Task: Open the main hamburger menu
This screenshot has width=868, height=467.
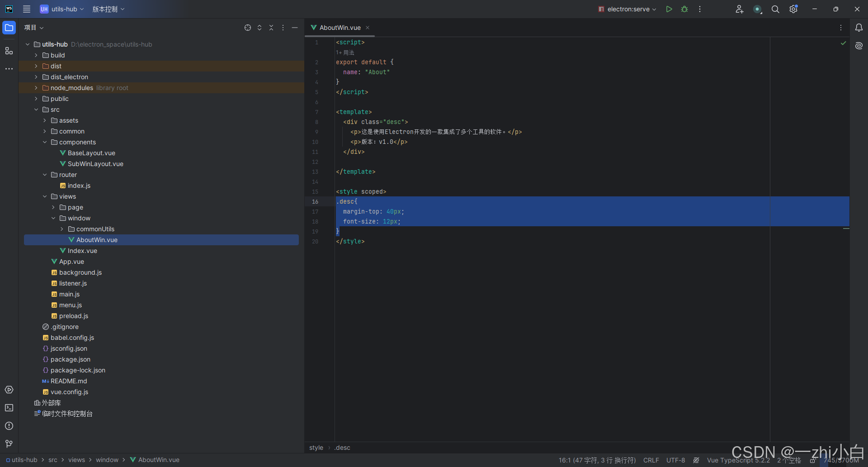Action: pyautogui.click(x=27, y=9)
